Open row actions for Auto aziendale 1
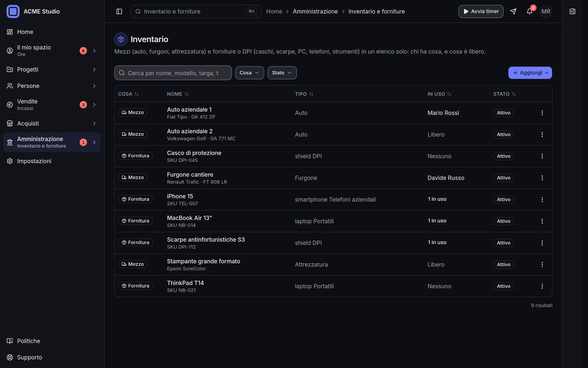This screenshot has width=588, height=368. tap(542, 113)
